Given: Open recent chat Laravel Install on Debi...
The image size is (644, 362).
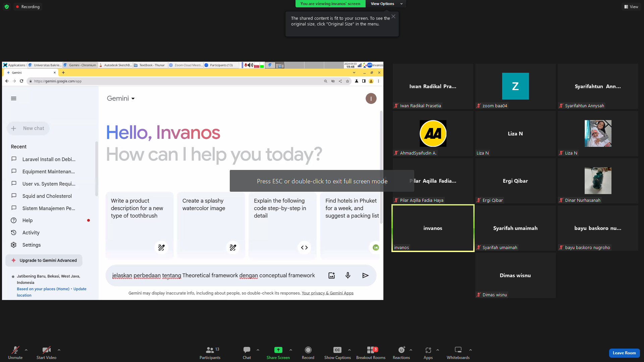Looking at the screenshot, I should click(49, 159).
